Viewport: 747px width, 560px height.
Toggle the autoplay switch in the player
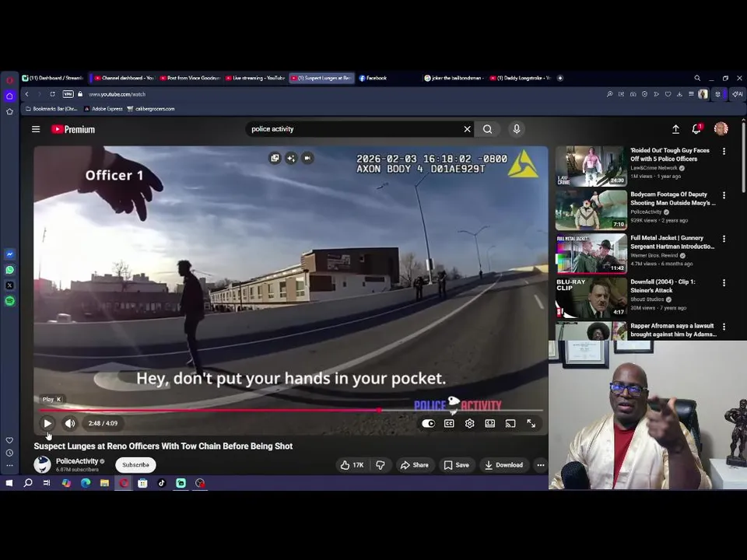(428, 423)
